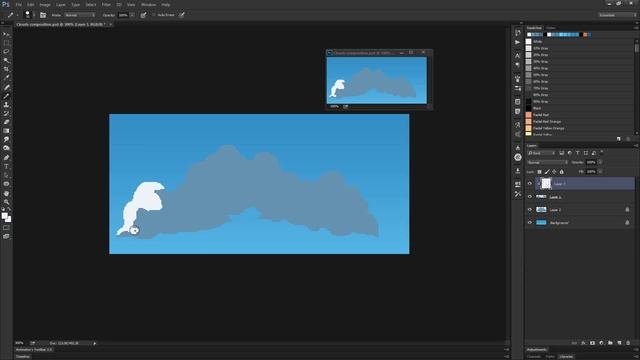Toggle Lock transparent pixels
Viewport: 640px width, 360px height.
[x=539, y=172]
